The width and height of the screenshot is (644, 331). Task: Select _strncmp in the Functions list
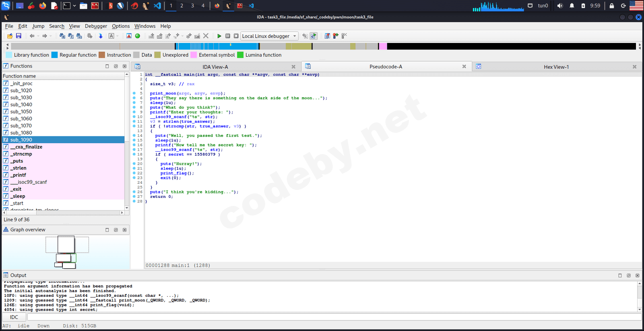click(x=21, y=154)
